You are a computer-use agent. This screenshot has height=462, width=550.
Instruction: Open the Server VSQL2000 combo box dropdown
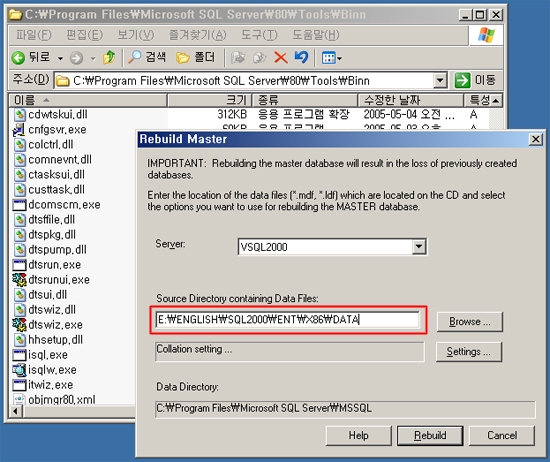(419, 247)
